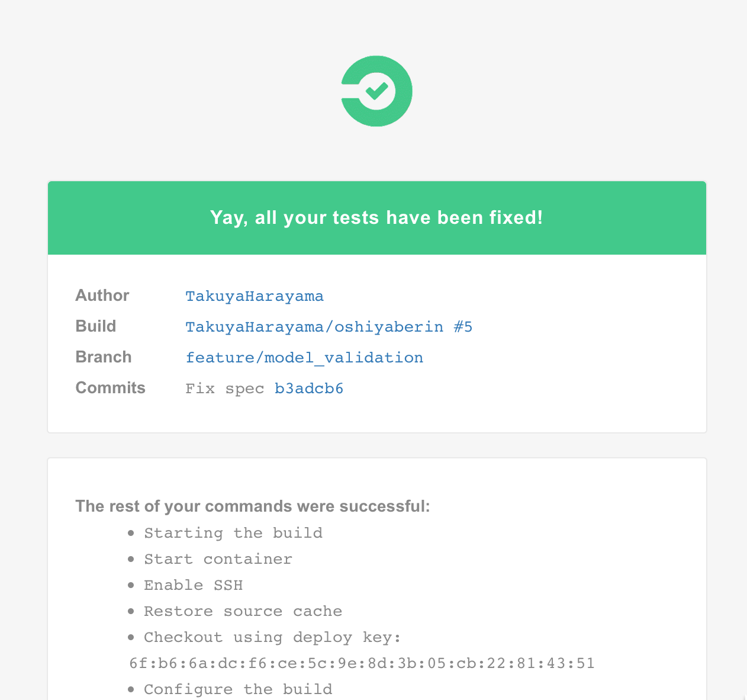The width and height of the screenshot is (747, 700).
Task: Click the green CircleCI success logo
Action: pos(376,91)
